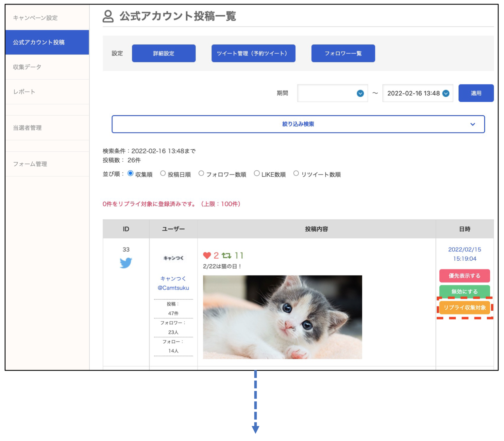Select the 投稿日順 sort radio button
Screen dimensions: 504x441
pos(163,173)
